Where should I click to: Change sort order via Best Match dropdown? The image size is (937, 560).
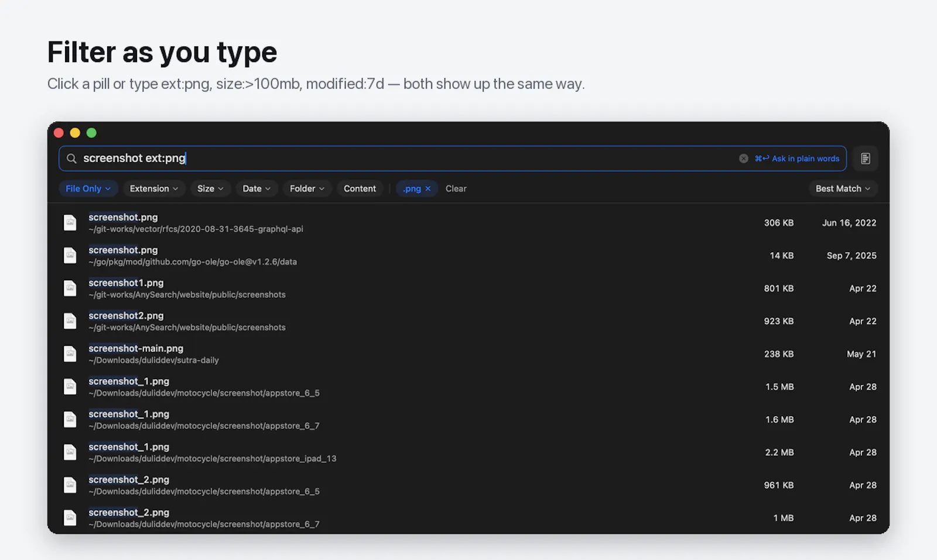tap(843, 188)
